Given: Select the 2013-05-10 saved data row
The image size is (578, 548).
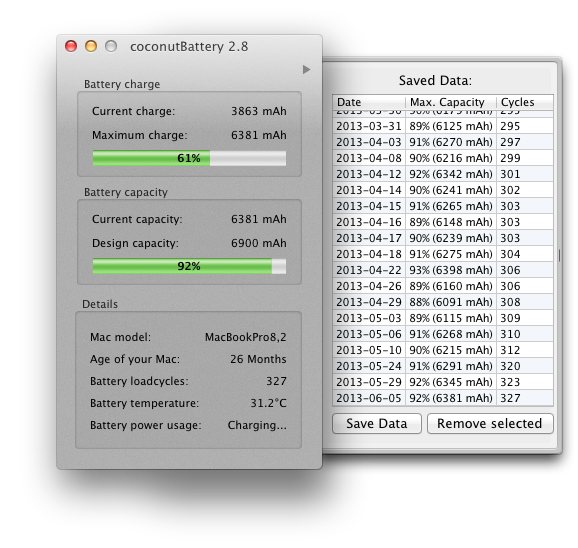Looking at the screenshot, I should (x=443, y=350).
